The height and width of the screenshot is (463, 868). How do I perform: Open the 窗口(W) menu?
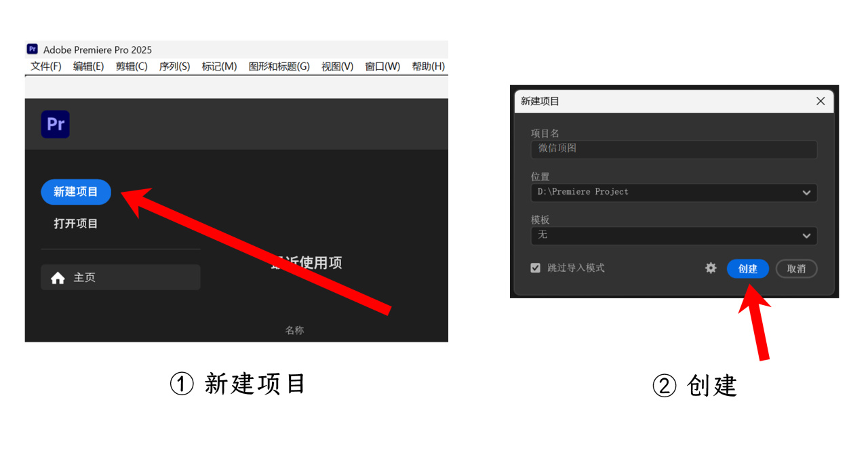tap(382, 66)
